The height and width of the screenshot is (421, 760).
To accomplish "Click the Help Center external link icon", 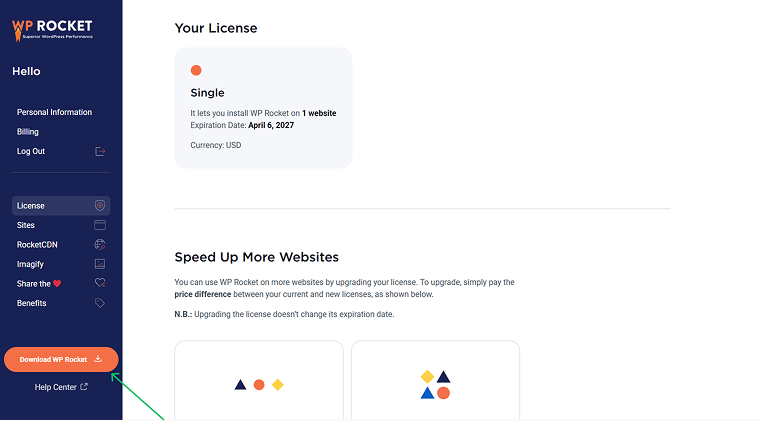I will coord(84,387).
